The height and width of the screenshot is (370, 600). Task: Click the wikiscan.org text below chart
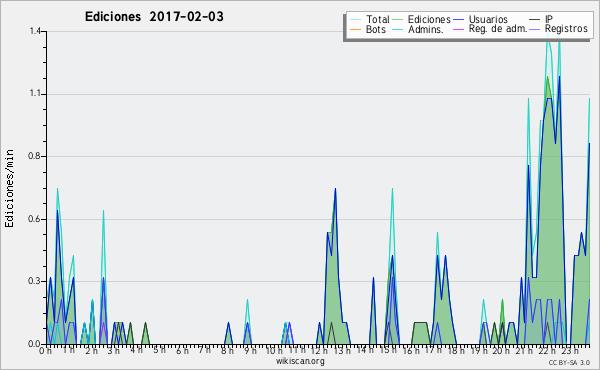point(300,361)
